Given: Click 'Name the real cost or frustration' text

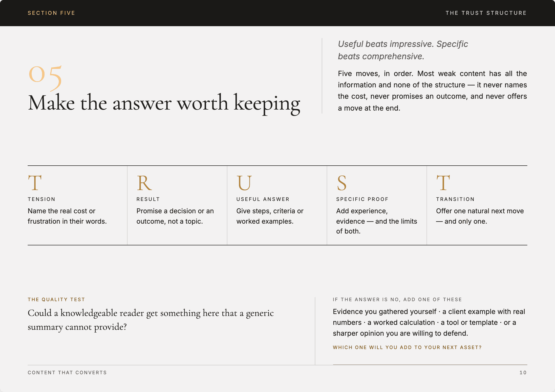Looking at the screenshot, I should (x=67, y=216).
